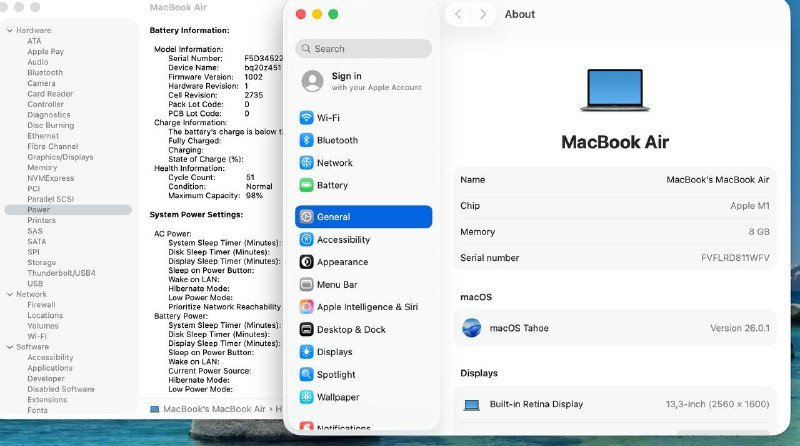Select NVMExpress in System Information
This screenshot has width=800, height=446.
pos(51,178)
